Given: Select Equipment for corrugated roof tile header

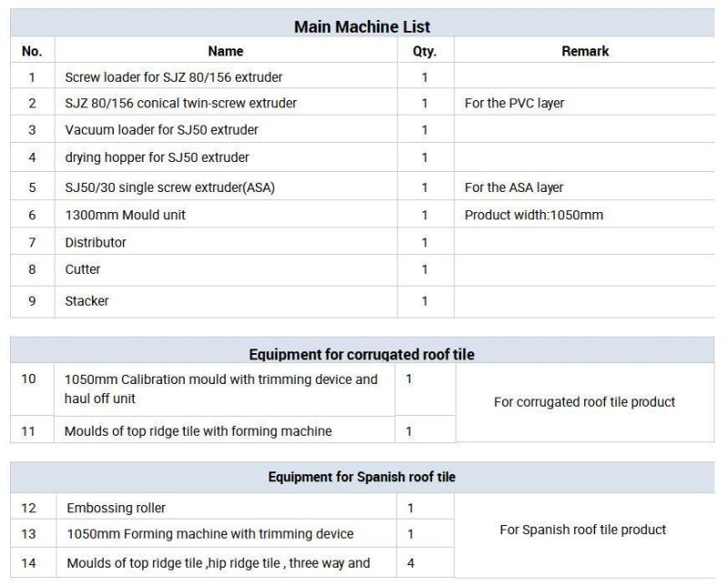Looking at the screenshot, I should pos(362,354).
